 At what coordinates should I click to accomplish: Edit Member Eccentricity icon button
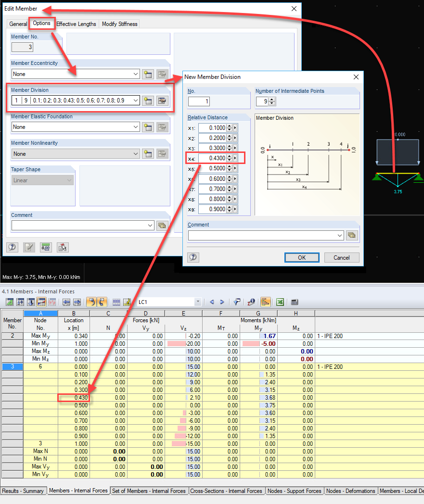point(162,74)
